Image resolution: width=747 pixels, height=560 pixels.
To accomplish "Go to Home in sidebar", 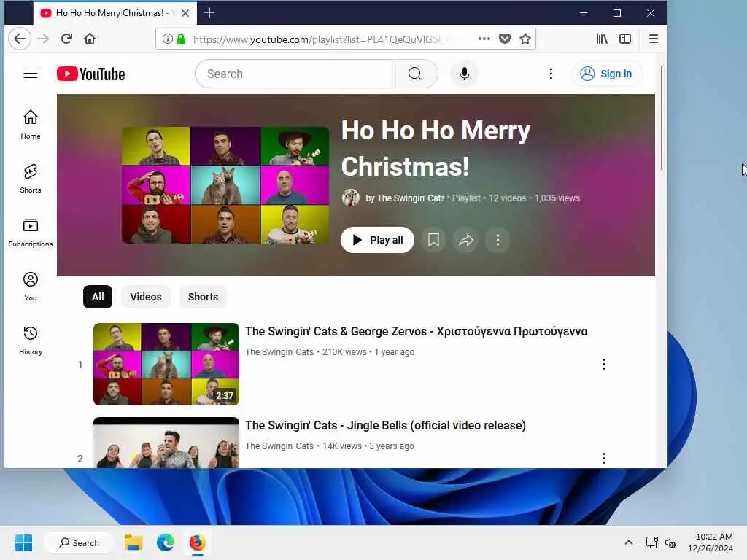I will (31, 124).
